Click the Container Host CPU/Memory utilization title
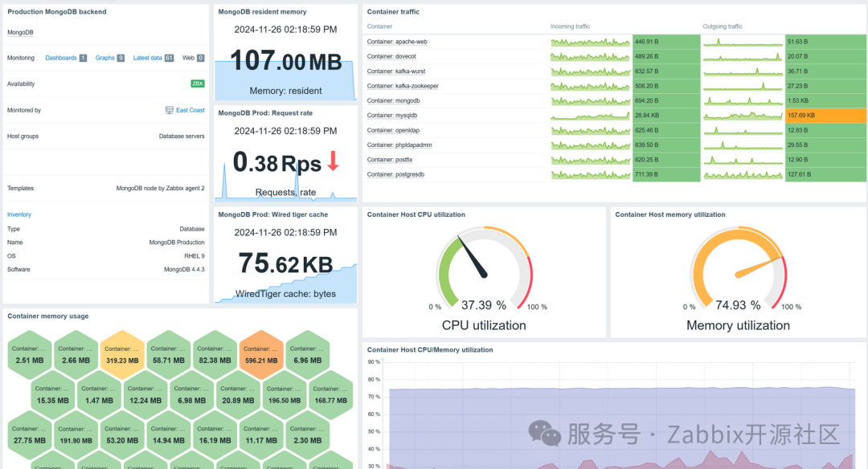Image resolution: width=868 pixels, height=469 pixels. pos(430,350)
